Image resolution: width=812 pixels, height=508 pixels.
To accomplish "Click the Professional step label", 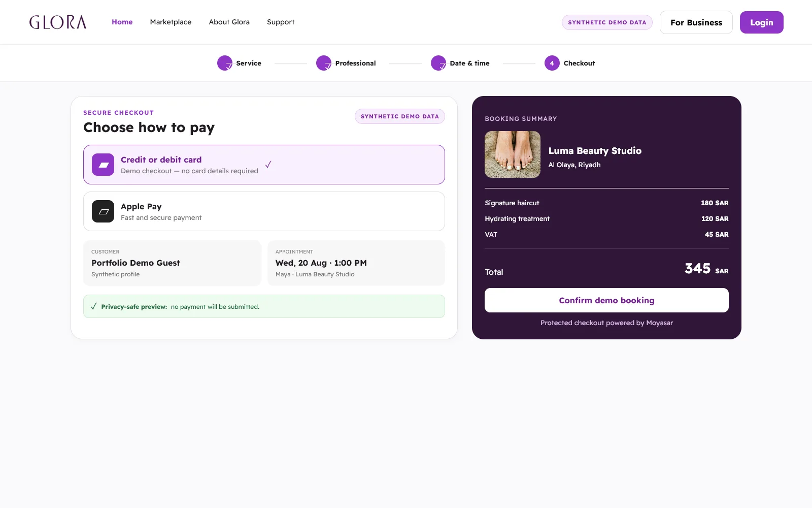I will point(356,63).
